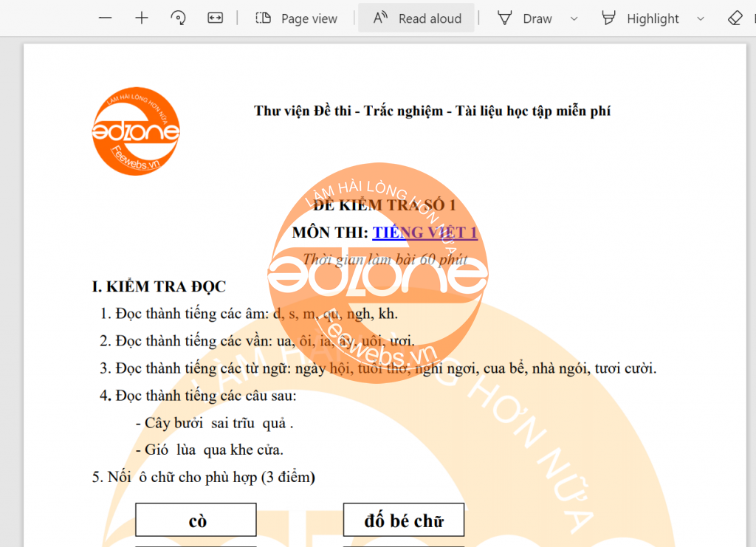Click the box labeled "cò"
This screenshot has height=547, width=756.
196,520
